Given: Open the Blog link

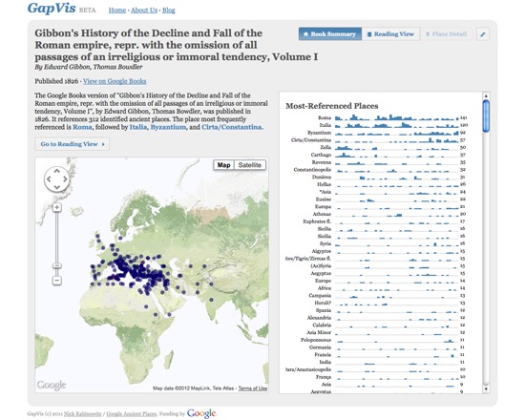Looking at the screenshot, I should pos(169,10).
